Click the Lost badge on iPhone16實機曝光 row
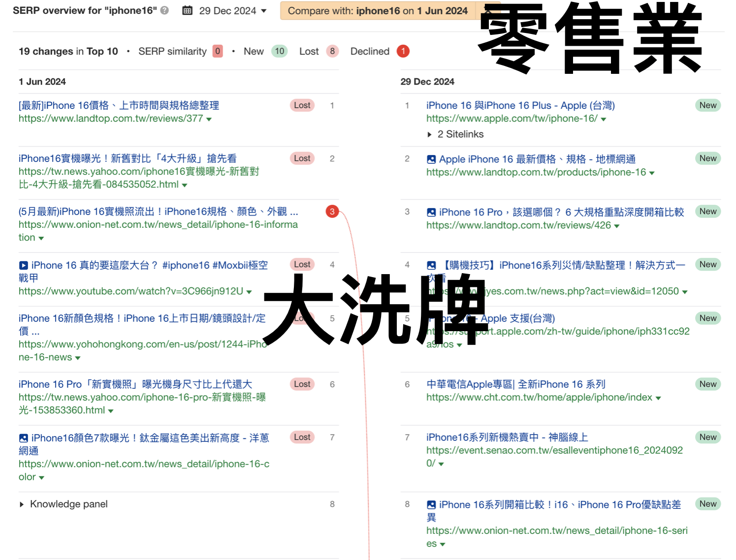This screenshot has width=736, height=560. [x=302, y=158]
